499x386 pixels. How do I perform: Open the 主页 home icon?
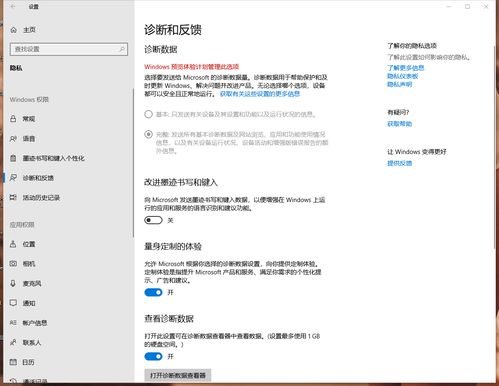click(x=14, y=30)
